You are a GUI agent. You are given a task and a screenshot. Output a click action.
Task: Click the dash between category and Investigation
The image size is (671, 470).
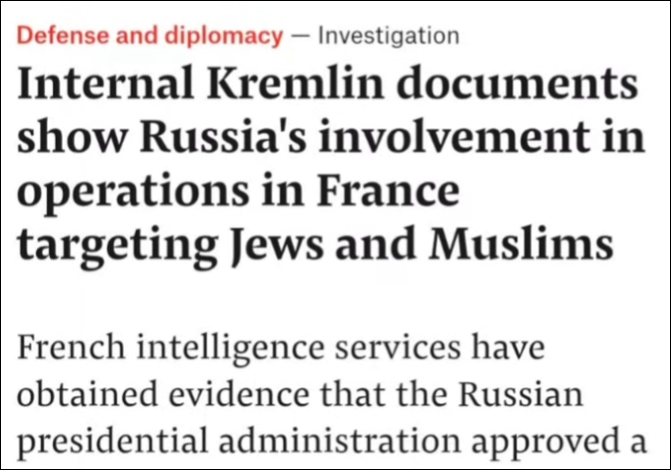(x=299, y=36)
